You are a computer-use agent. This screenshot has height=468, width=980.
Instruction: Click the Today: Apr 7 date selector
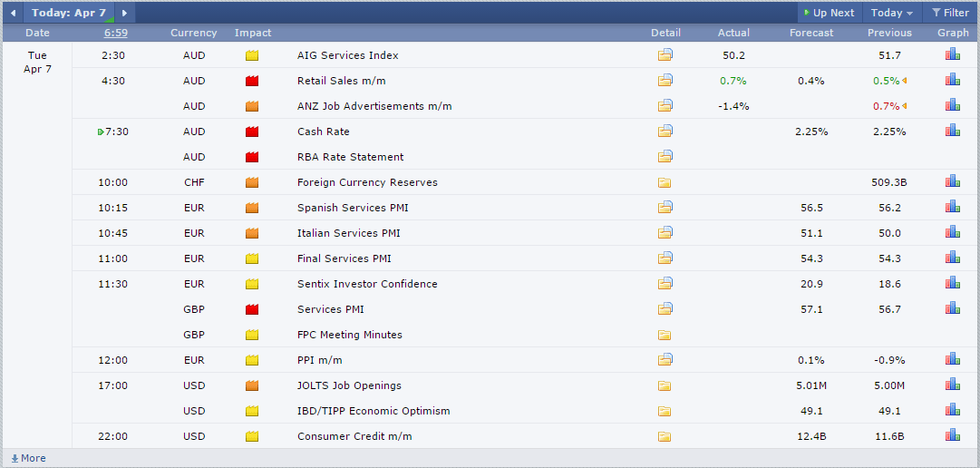pos(69,13)
